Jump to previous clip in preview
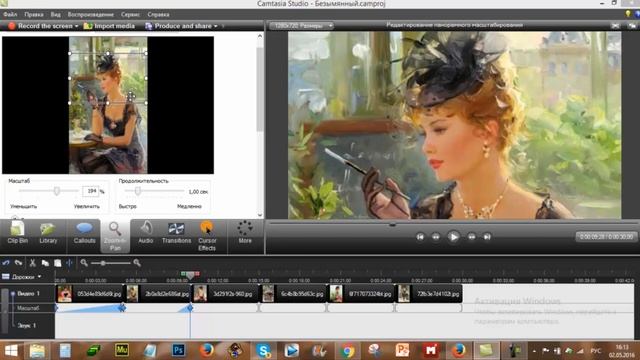 tap(420, 237)
